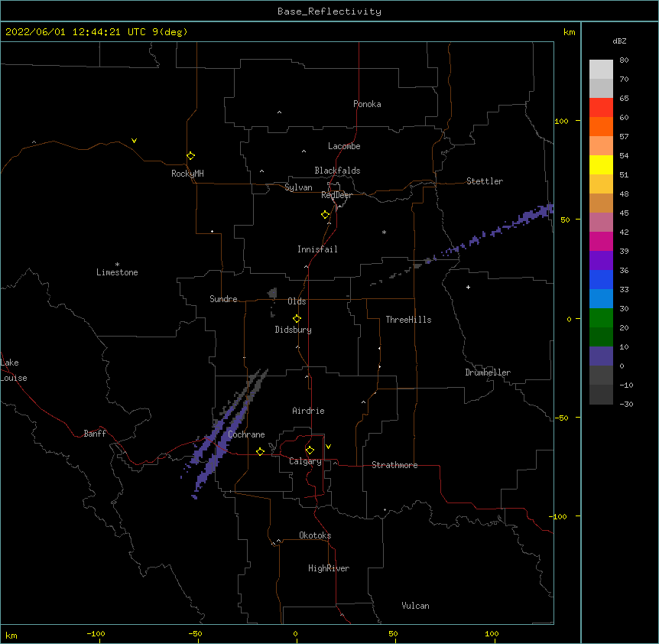Click the Ponoka city label
The image size is (659, 644).
[x=367, y=104]
